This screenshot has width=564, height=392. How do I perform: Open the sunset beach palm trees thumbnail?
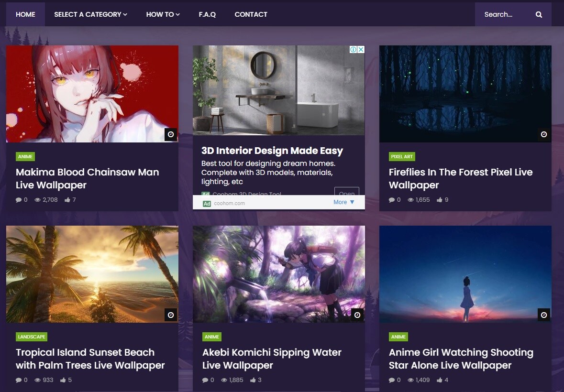pos(92,274)
